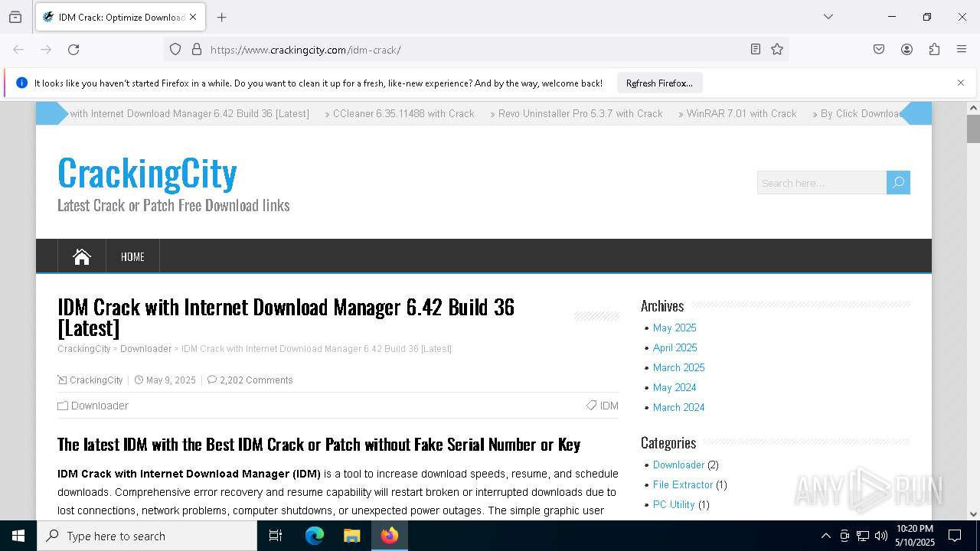Open May 2025 archive link
Image resolution: width=980 pixels, height=551 pixels.
pyautogui.click(x=675, y=328)
